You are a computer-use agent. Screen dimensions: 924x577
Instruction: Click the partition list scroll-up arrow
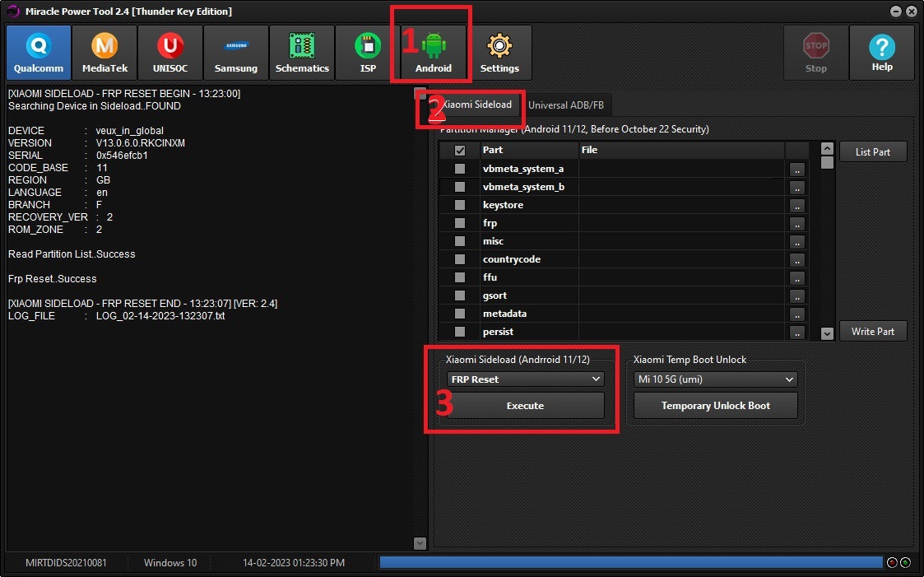tap(828, 148)
